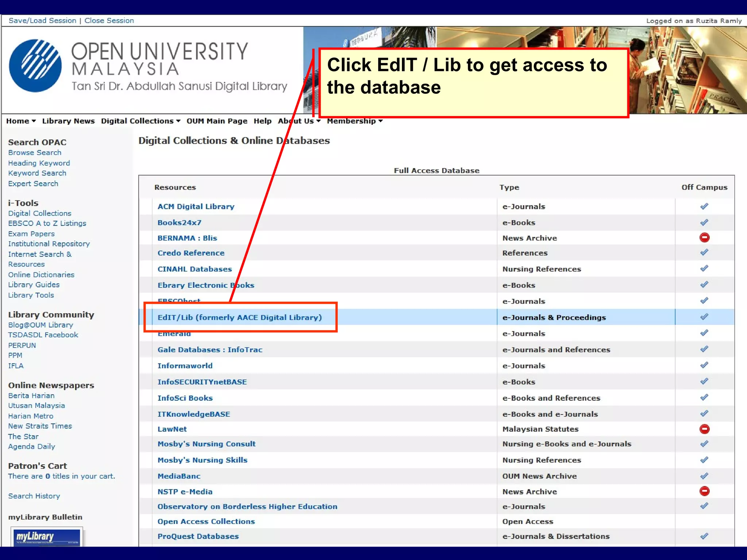Viewport: 747px width, 560px height.
Task: Open Exam Papers under i-Tools
Action: 31,234
